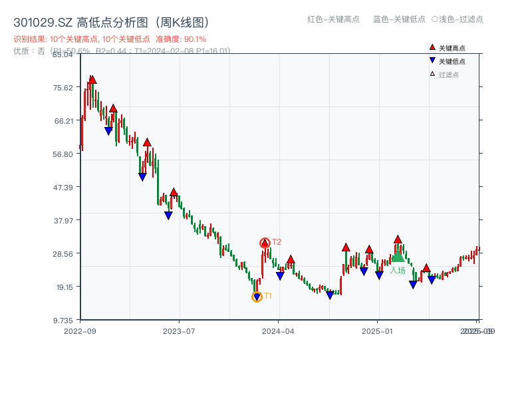
Task: Select red high marker left of 2023-07 near 46
Action: (174, 192)
